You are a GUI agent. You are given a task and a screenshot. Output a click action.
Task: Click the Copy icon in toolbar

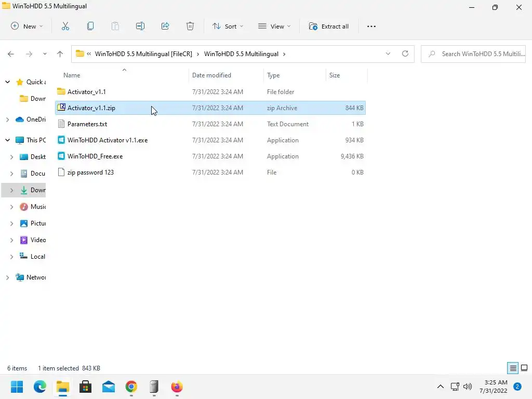coord(90,26)
